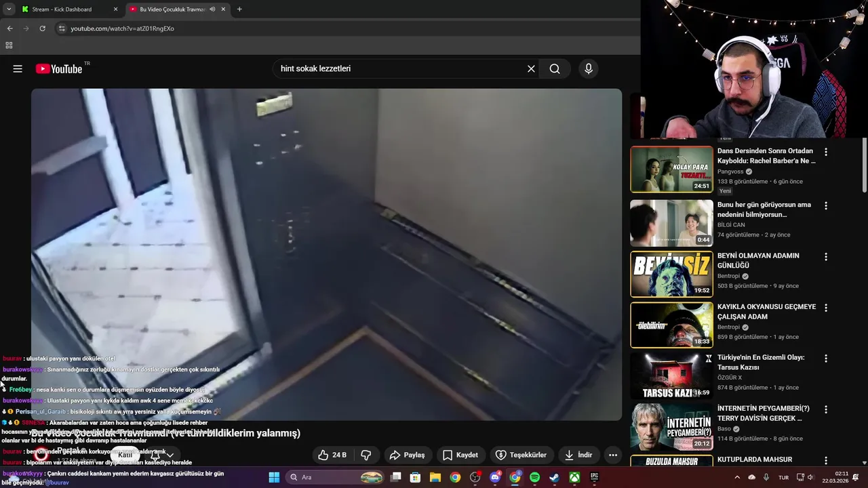Viewport: 868px width, 488px height.
Task: Visit ÖZGÜR X channel name
Action: pos(730,378)
